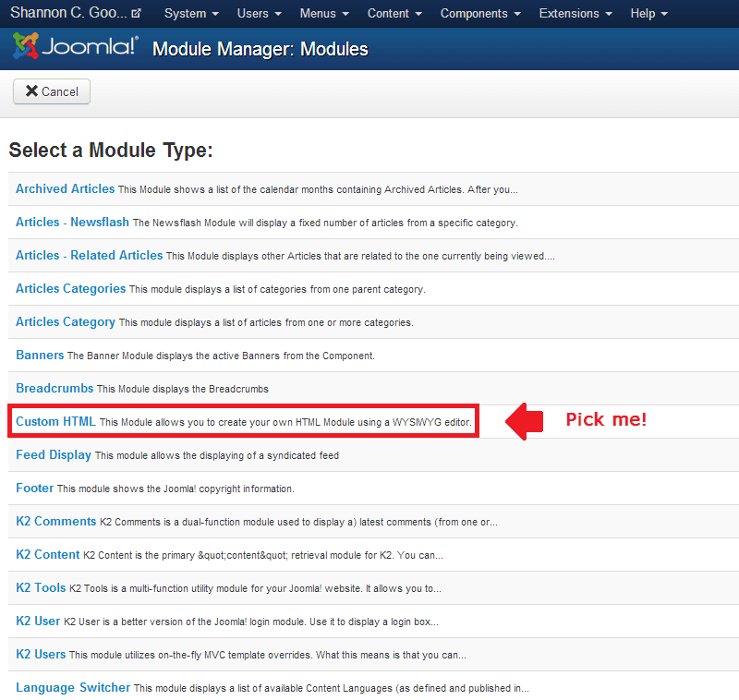The height and width of the screenshot is (700, 739).
Task: Click the 'Module Manager: Modules' page title
Action: pos(260,49)
